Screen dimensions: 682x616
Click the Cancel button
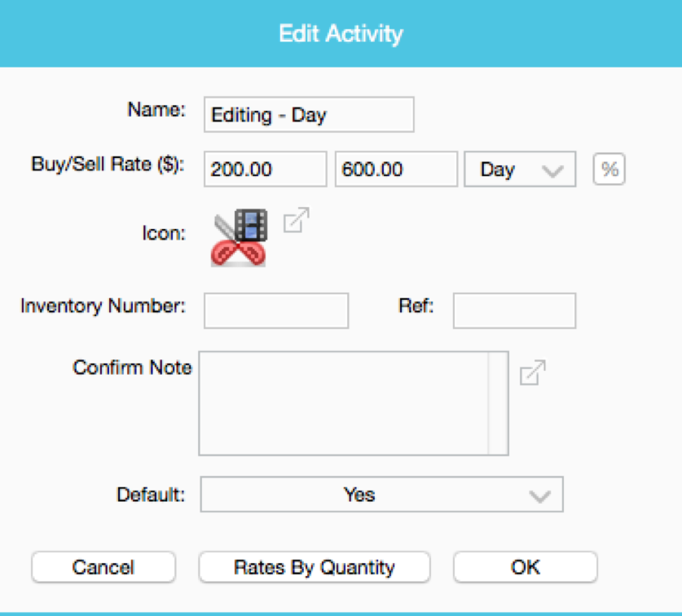(103, 567)
